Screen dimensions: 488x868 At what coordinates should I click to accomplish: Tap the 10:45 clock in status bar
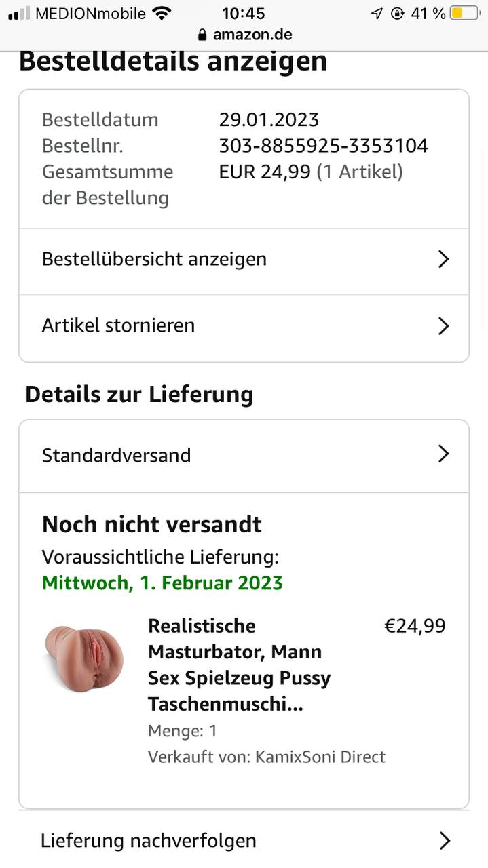243,13
